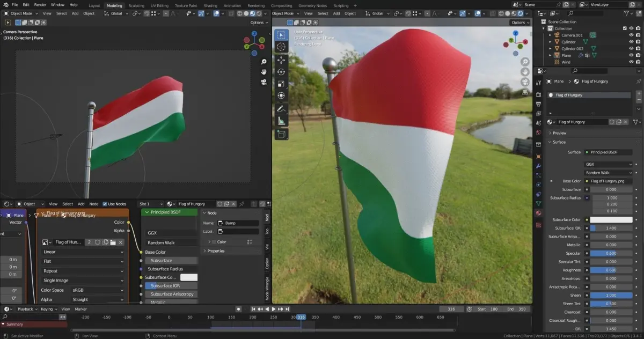Hide Cylinder.002 with its eye icon
This screenshot has height=339, width=644.
coord(631,49)
